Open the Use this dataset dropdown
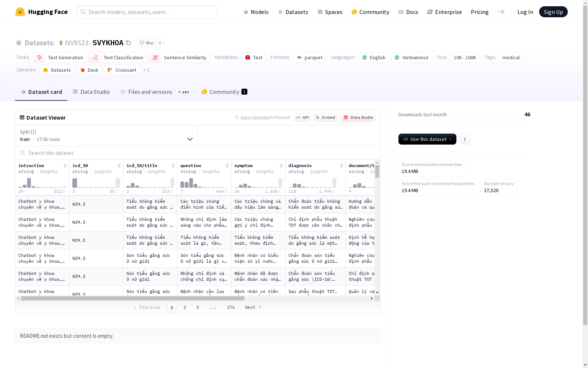The width and height of the screenshot is (588, 368). pos(427,139)
